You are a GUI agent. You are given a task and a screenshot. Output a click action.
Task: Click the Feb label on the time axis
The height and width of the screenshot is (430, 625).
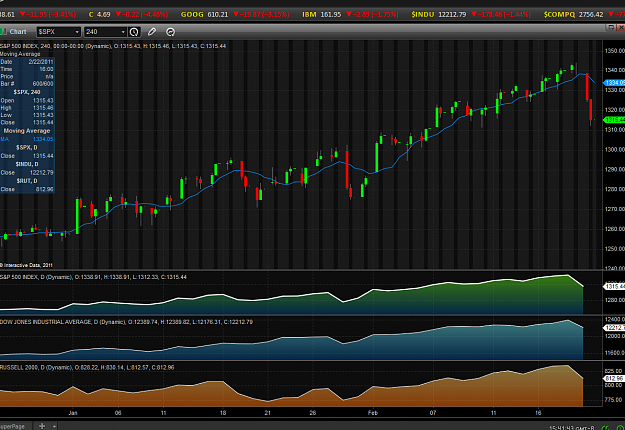click(373, 413)
